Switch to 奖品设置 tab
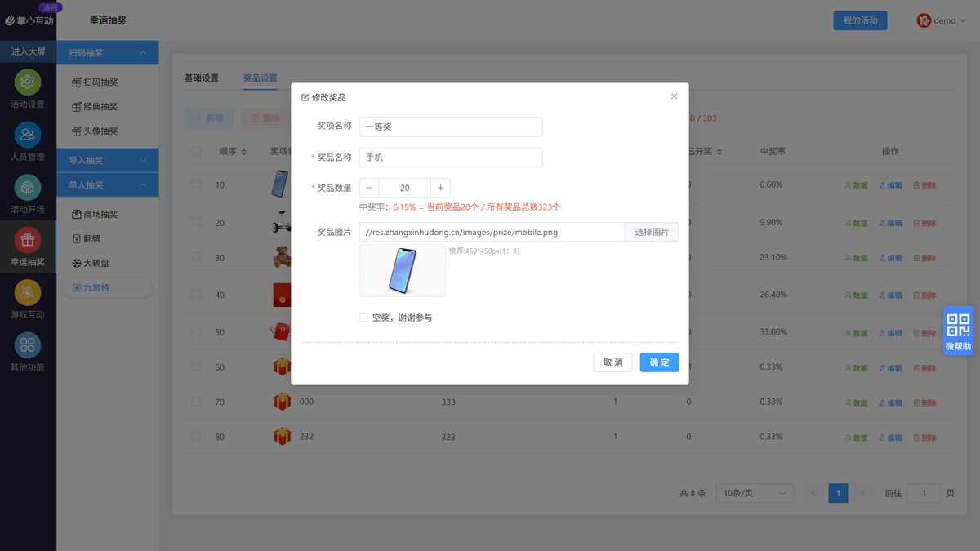980x551 pixels. tap(261, 78)
